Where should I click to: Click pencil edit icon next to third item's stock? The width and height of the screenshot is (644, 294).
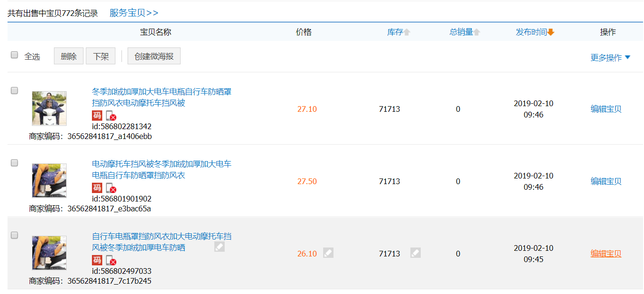pyautogui.click(x=415, y=253)
